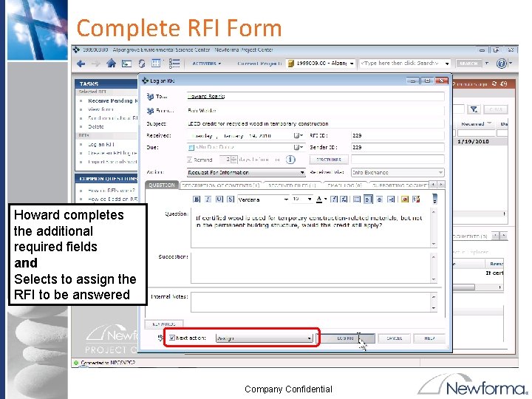Toggle bold formatting in the editor
This screenshot has width=532, height=399.
point(197,199)
